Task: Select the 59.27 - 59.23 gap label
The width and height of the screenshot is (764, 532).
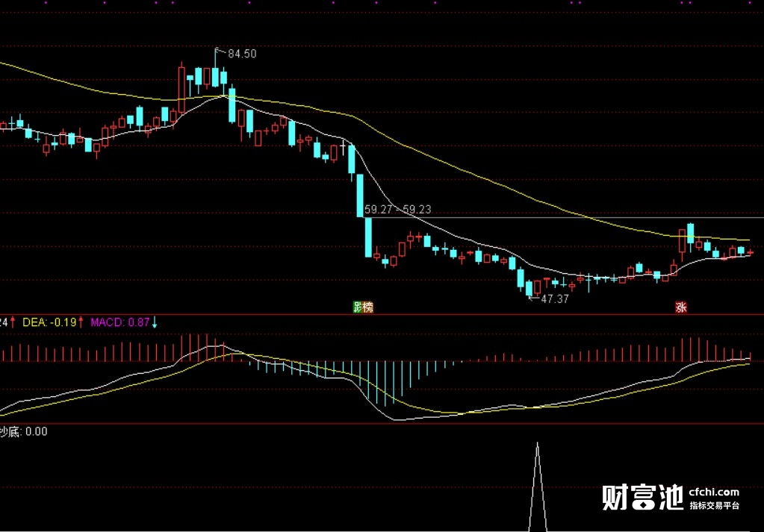Action: [397, 210]
